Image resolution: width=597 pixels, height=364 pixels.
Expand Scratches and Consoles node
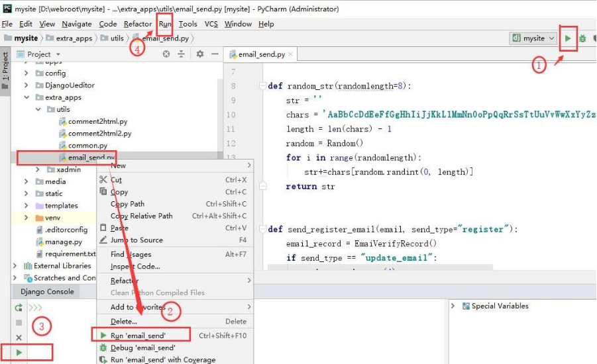coord(15,278)
